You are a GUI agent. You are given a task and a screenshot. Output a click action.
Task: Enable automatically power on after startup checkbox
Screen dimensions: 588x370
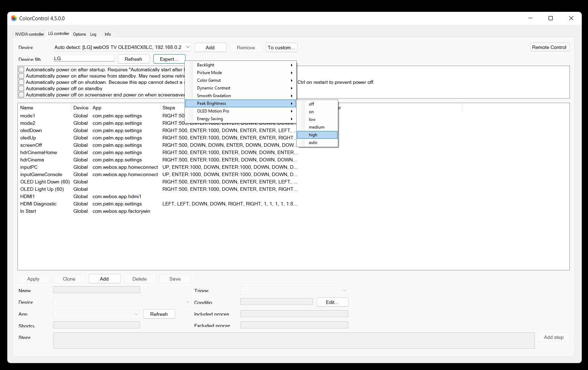[x=21, y=70]
